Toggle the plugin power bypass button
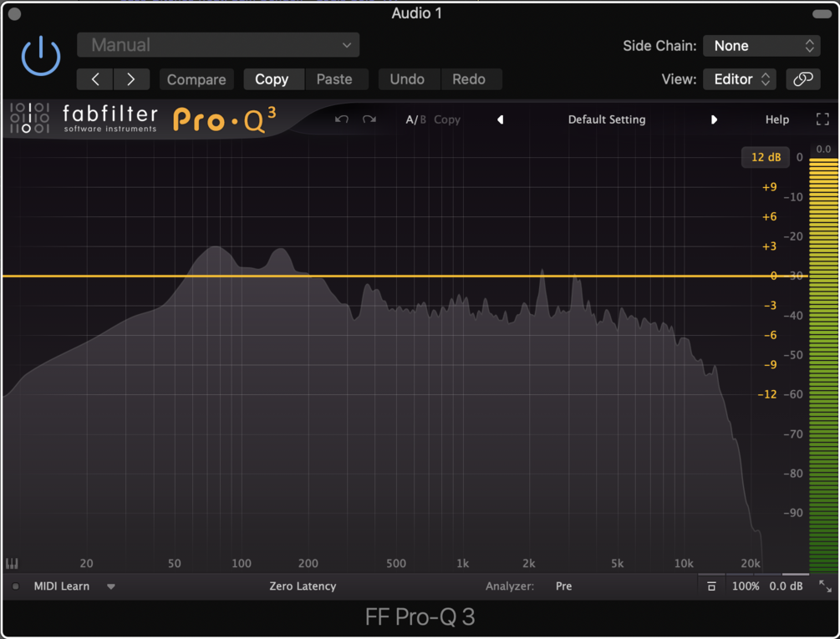Screen dimensions: 840x639 [41, 56]
